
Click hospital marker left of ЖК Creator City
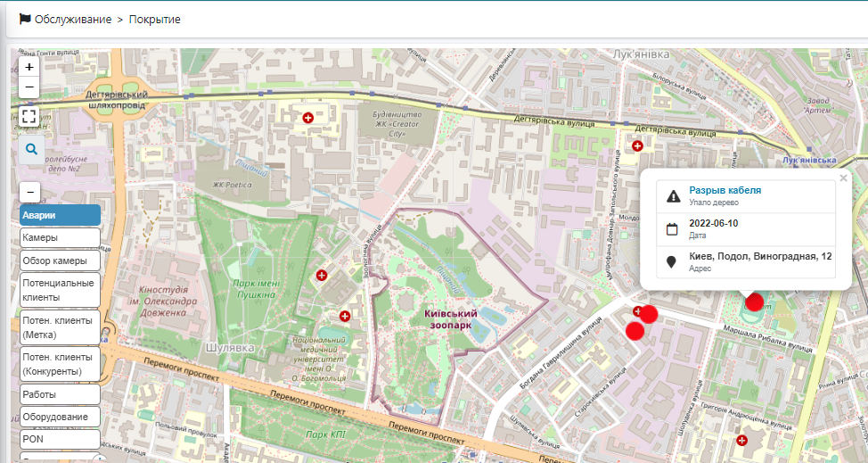click(308, 118)
